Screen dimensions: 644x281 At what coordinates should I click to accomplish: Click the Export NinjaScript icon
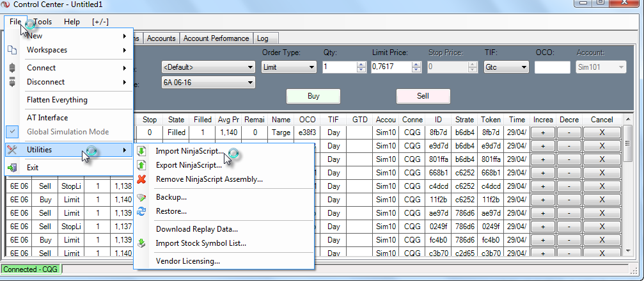[141, 165]
